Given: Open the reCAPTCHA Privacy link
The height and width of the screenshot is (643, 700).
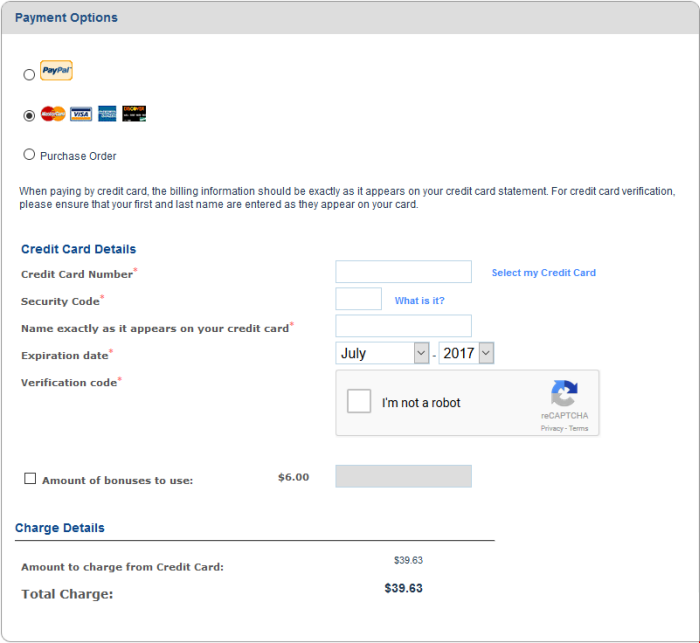Looking at the screenshot, I should pos(552,428).
